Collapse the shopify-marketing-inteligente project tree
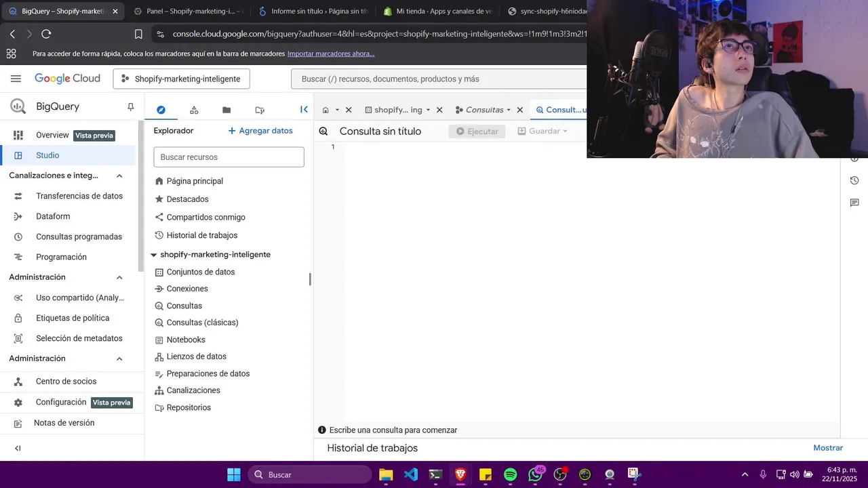Image resolution: width=868 pixels, height=488 pixels. [x=154, y=255]
